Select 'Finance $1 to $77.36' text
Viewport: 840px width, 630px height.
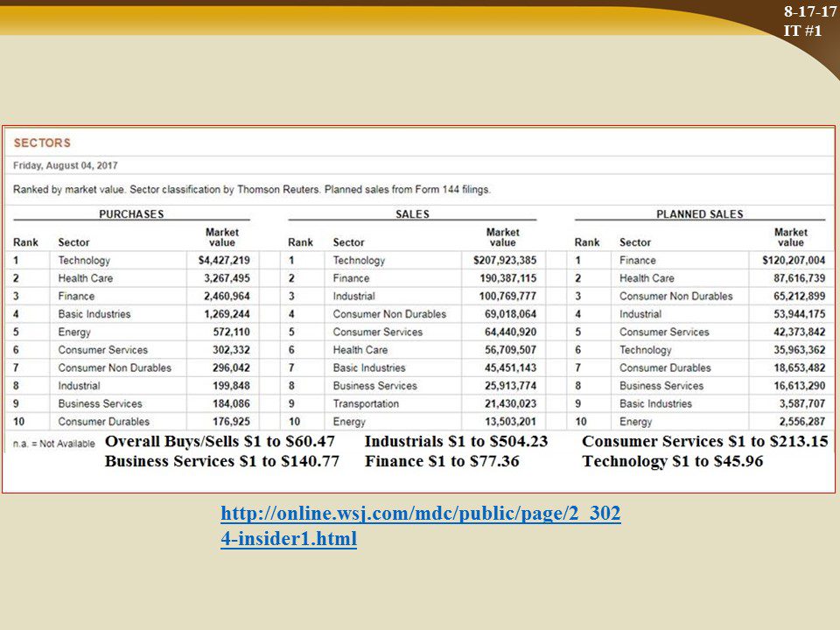click(x=442, y=461)
